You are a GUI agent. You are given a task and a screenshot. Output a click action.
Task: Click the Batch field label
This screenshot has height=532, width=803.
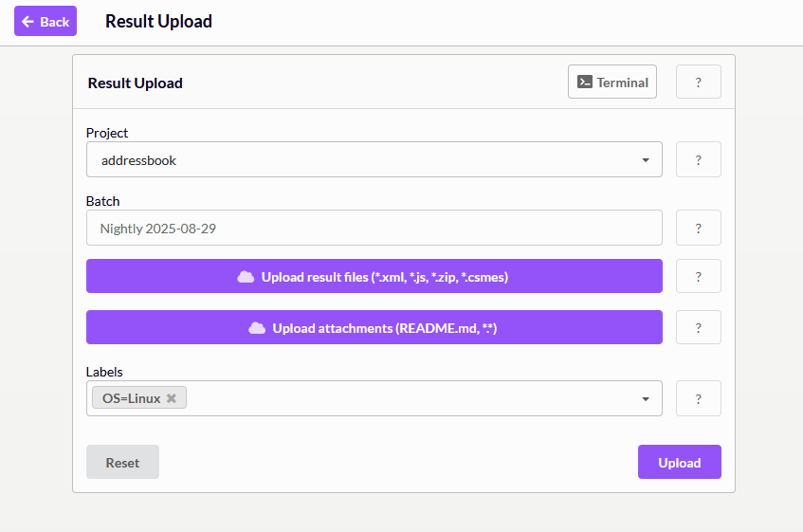pyautogui.click(x=102, y=201)
